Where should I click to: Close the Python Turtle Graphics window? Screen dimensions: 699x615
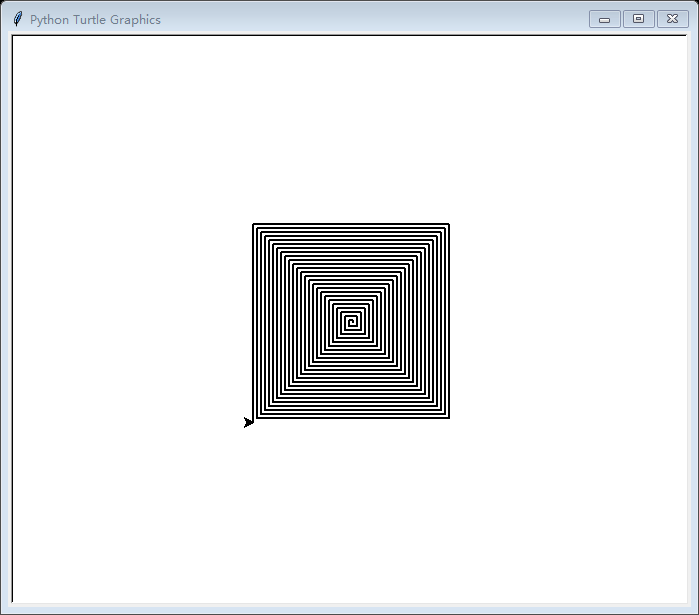coord(672,19)
